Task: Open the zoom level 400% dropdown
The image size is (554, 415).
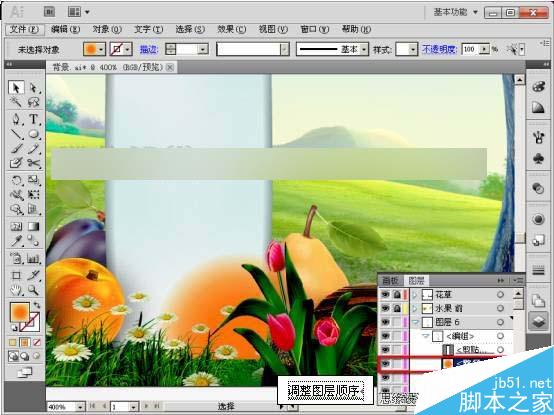Action: (80, 407)
